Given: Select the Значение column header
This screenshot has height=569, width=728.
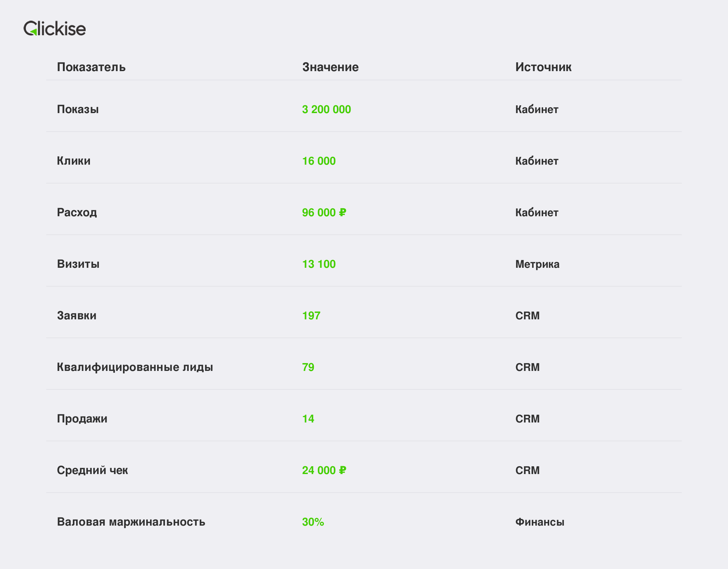Looking at the screenshot, I should 330,67.
